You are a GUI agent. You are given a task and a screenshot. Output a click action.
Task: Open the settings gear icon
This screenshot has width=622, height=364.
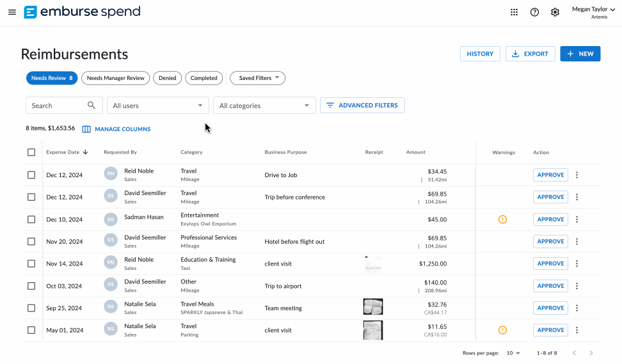click(555, 12)
